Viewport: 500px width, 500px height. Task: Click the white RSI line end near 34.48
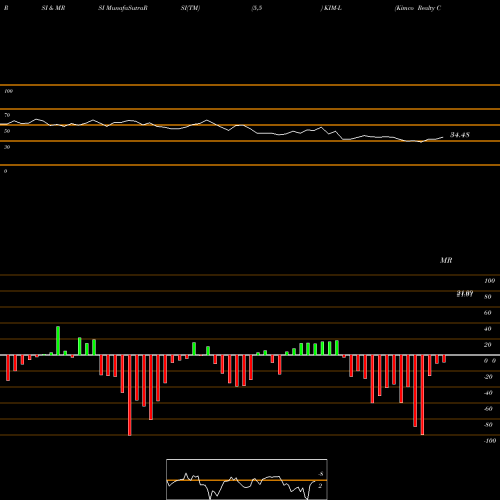point(443,137)
